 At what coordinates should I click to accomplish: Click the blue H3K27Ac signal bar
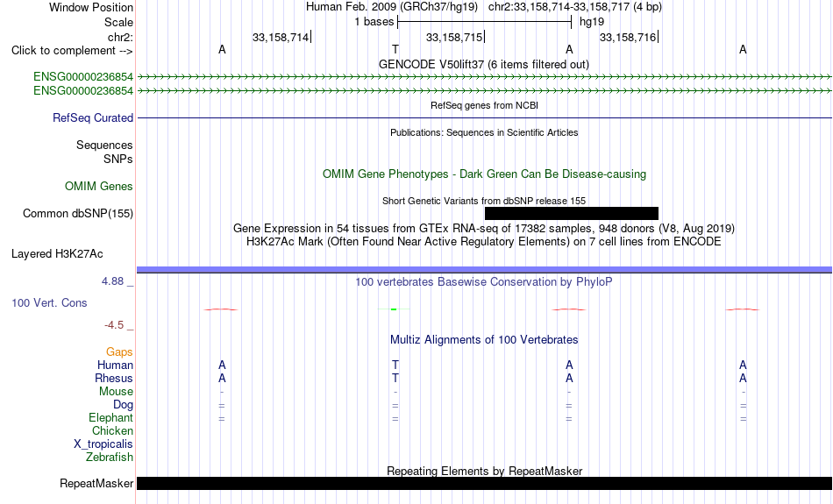(x=484, y=270)
